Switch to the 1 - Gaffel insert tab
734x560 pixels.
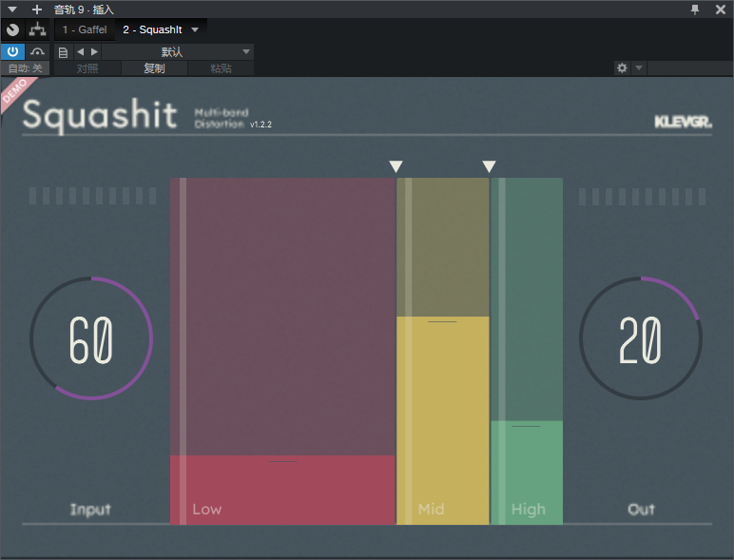click(x=85, y=29)
